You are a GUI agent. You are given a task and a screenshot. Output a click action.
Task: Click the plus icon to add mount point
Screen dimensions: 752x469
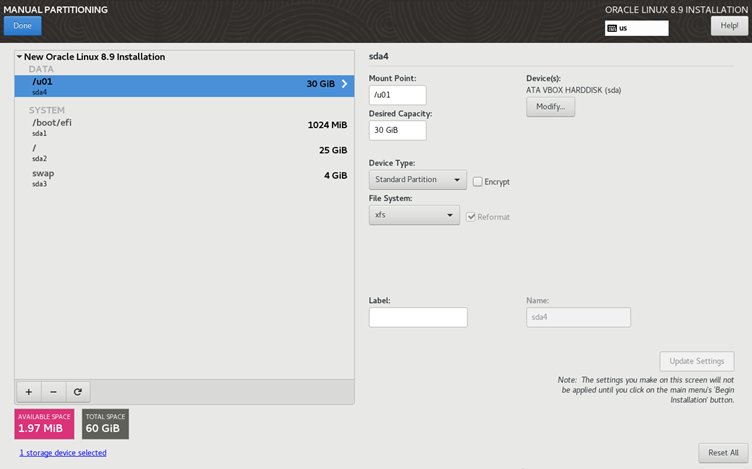pyautogui.click(x=28, y=392)
